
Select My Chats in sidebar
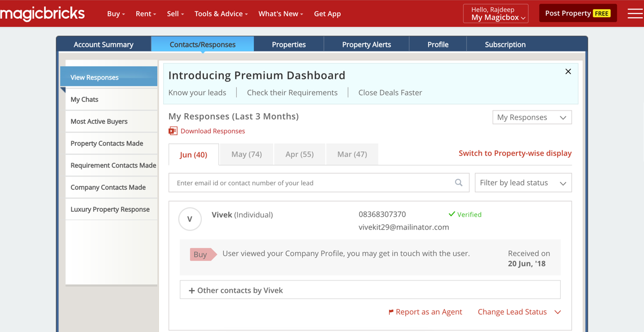(84, 99)
